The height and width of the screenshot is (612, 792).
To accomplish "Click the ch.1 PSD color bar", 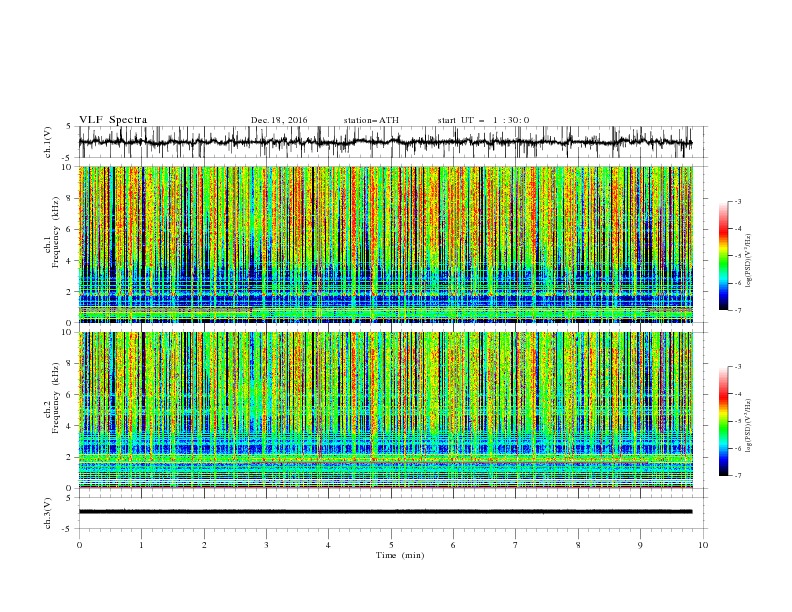I will pos(724,256).
